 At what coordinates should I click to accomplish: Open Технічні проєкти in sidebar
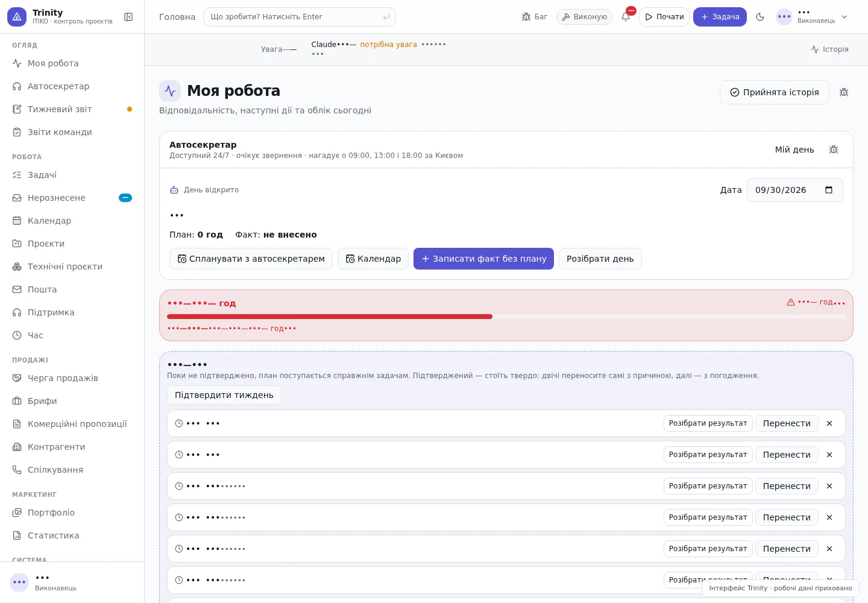72,267
